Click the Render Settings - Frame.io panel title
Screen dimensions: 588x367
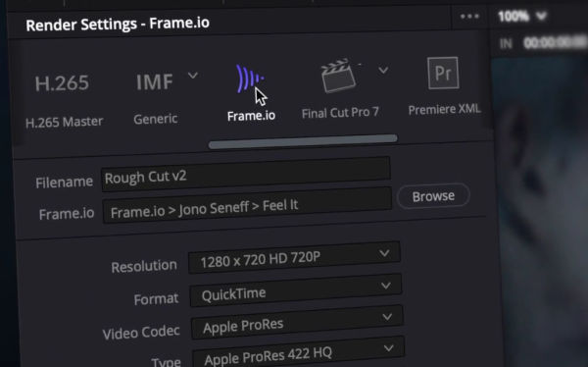pyautogui.click(x=118, y=24)
